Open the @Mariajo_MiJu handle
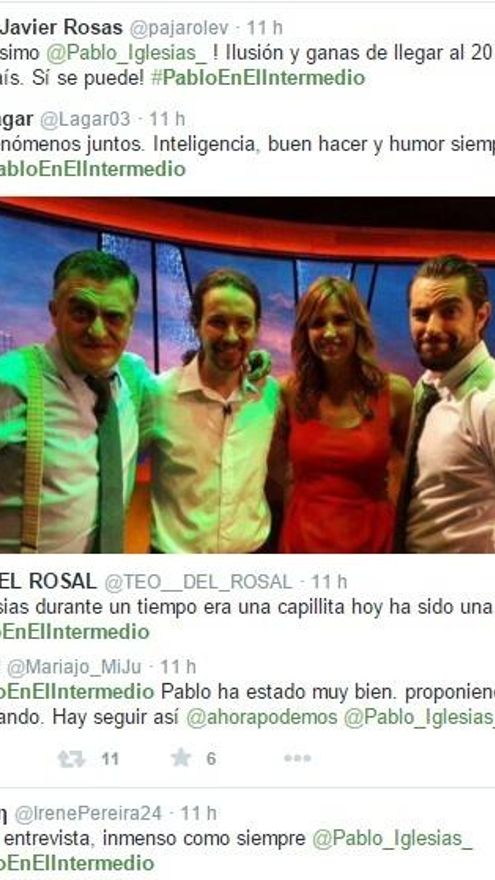Image resolution: width=495 pixels, height=880 pixels. (74, 667)
